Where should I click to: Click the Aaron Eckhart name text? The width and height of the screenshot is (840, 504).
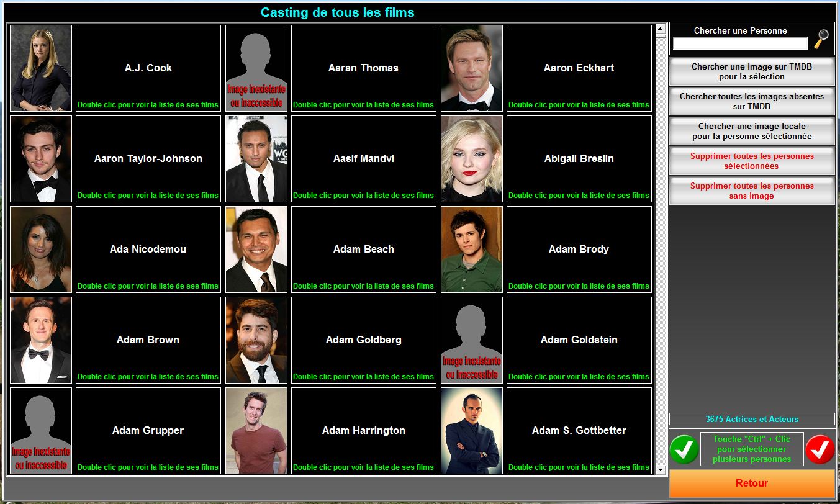click(x=579, y=68)
